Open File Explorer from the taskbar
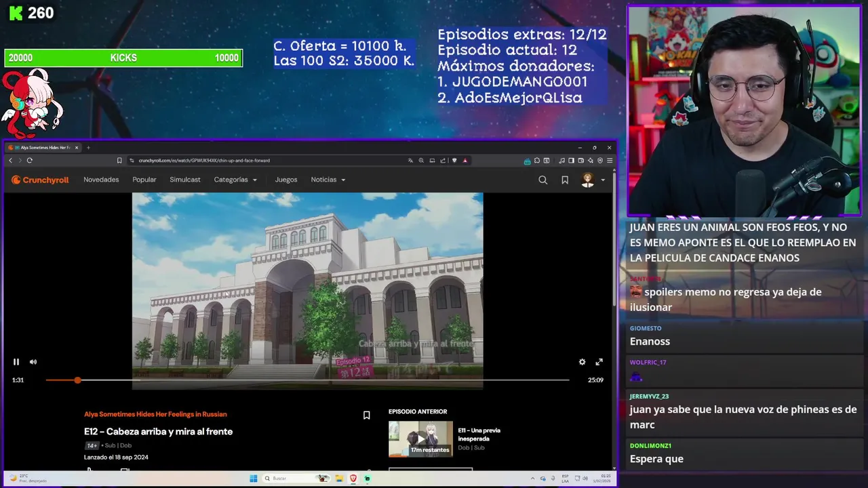Image resolution: width=868 pixels, height=488 pixels. (x=339, y=479)
